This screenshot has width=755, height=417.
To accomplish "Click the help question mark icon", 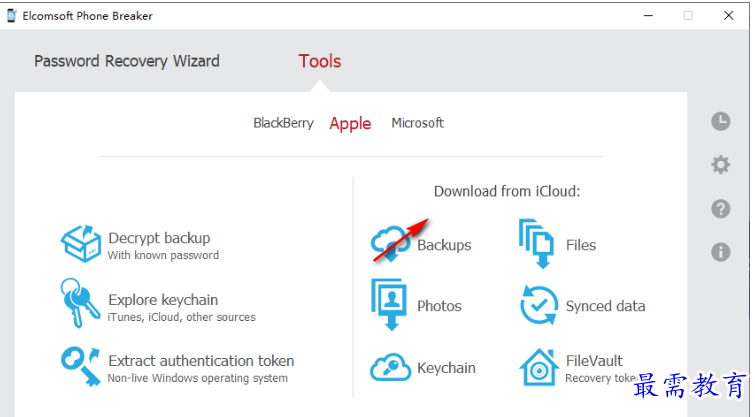I will tap(721, 208).
